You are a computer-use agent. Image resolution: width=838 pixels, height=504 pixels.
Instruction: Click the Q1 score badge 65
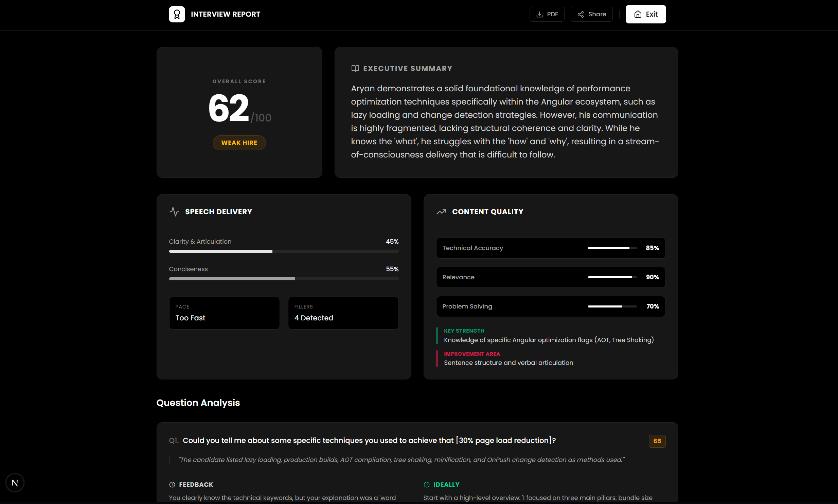657,441
